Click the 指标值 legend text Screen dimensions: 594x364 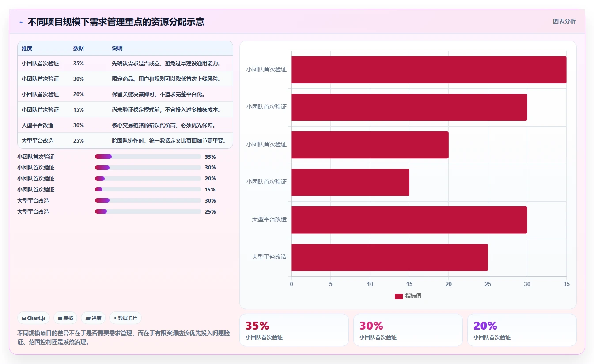413,296
